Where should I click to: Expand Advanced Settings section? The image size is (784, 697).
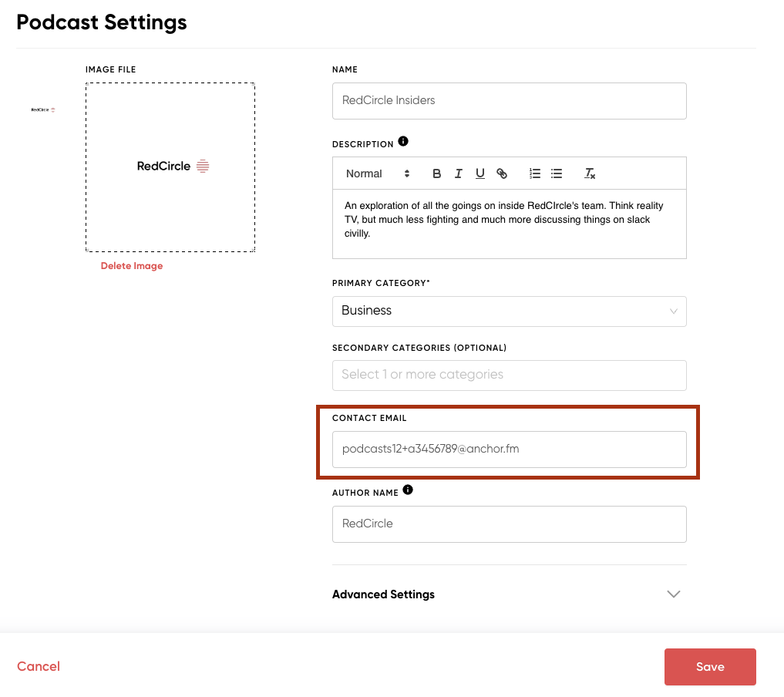509,594
